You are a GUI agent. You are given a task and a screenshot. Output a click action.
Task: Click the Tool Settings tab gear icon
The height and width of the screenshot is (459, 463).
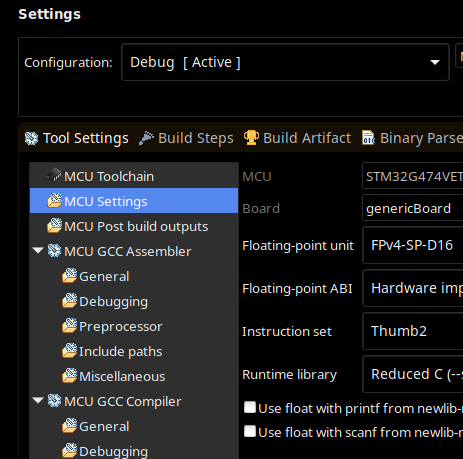(x=31, y=138)
